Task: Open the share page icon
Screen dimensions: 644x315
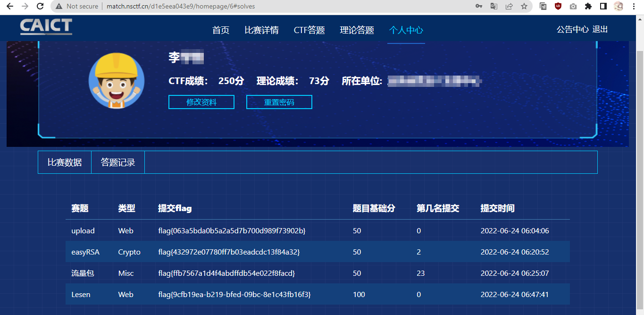Action: pyautogui.click(x=509, y=6)
